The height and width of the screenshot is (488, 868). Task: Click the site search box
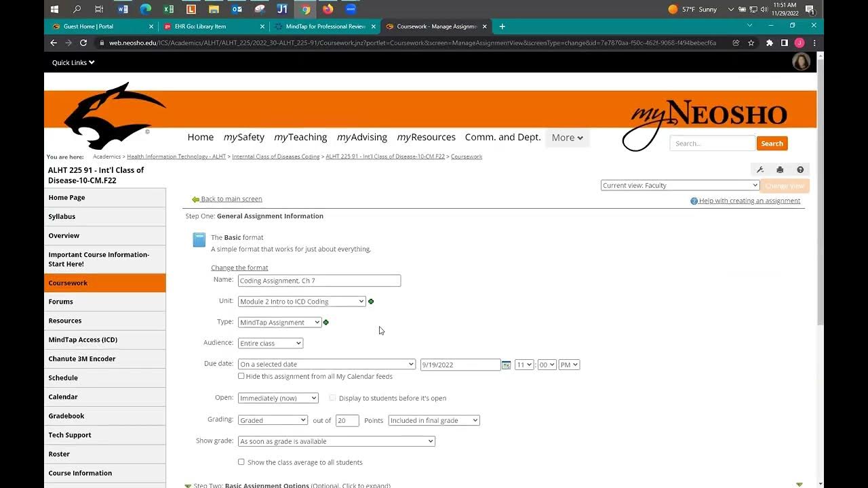[x=712, y=144]
